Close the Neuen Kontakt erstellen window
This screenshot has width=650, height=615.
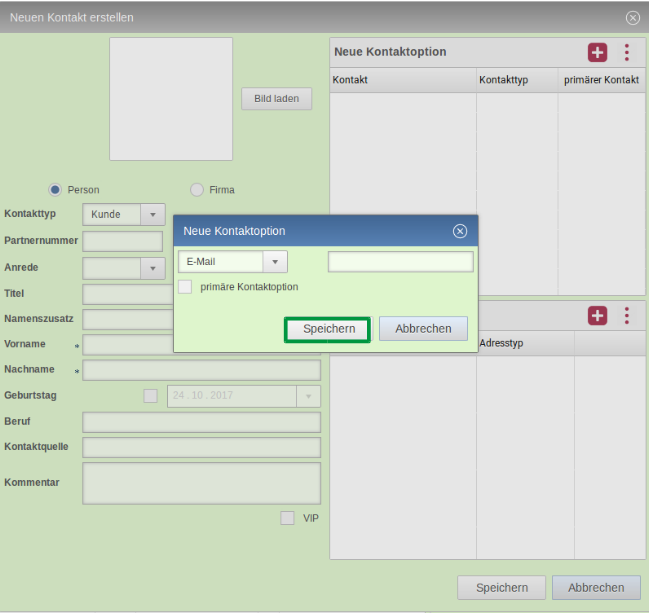point(632,18)
